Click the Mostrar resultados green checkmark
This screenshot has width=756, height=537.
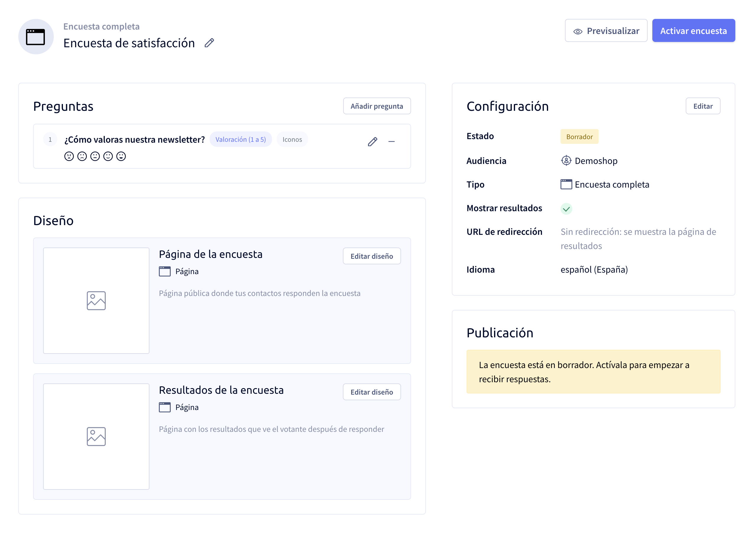[x=566, y=209]
